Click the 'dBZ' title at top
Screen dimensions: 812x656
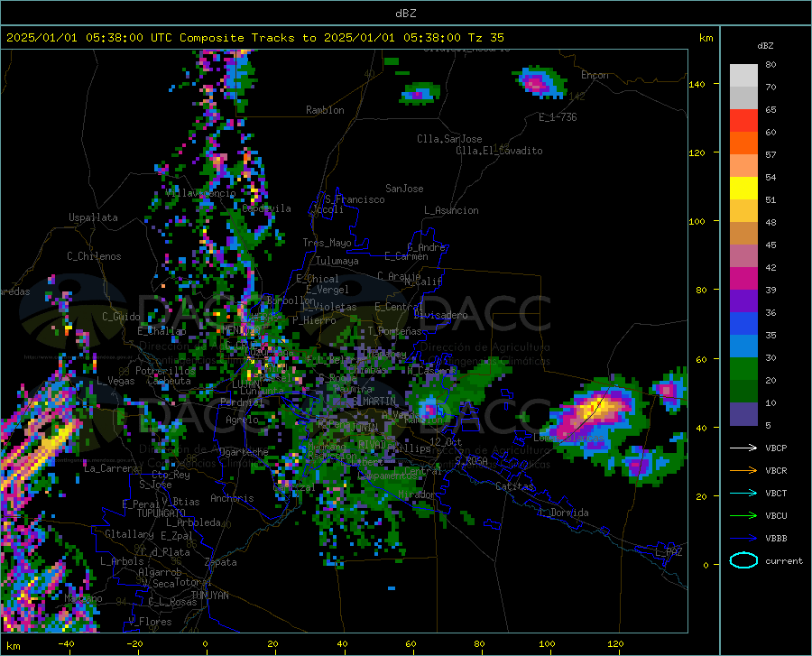pyautogui.click(x=405, y=14)
